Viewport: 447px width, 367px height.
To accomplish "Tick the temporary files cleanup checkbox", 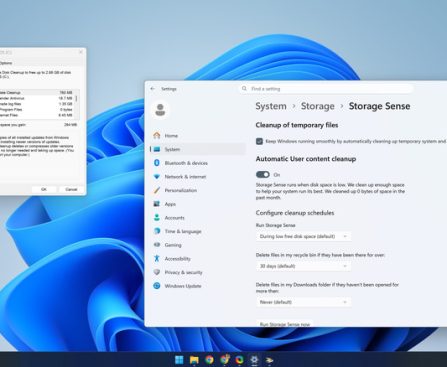I will click(x=259, y=141).
